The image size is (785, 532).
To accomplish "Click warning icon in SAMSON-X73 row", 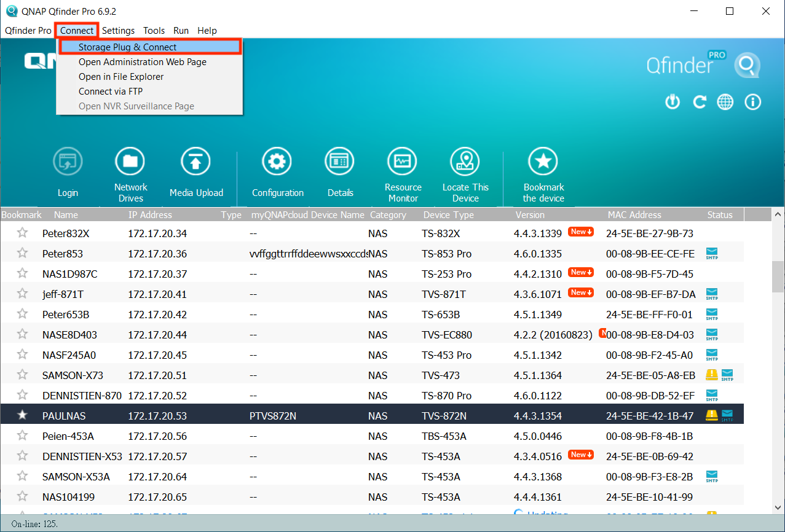I will pyautogui.click(x=712, y=375).
